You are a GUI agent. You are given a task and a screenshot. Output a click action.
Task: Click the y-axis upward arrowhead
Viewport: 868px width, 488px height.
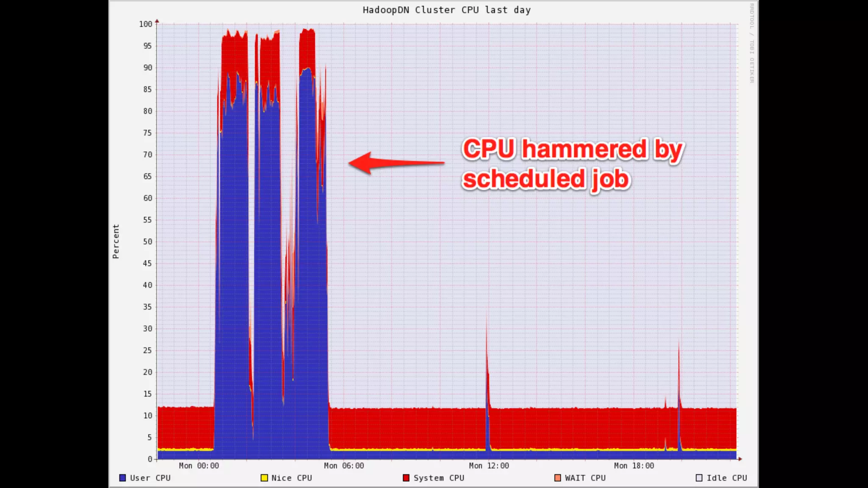point(157,21)
